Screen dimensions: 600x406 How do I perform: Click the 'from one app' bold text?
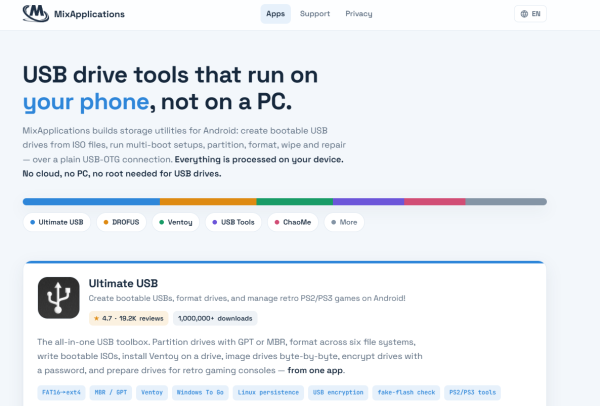click(315, 370)
